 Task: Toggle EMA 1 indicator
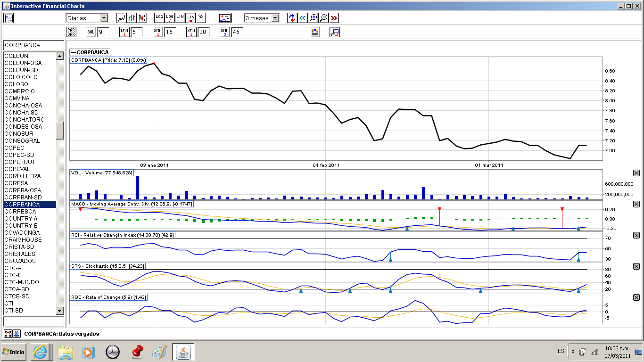pos(124,32)
